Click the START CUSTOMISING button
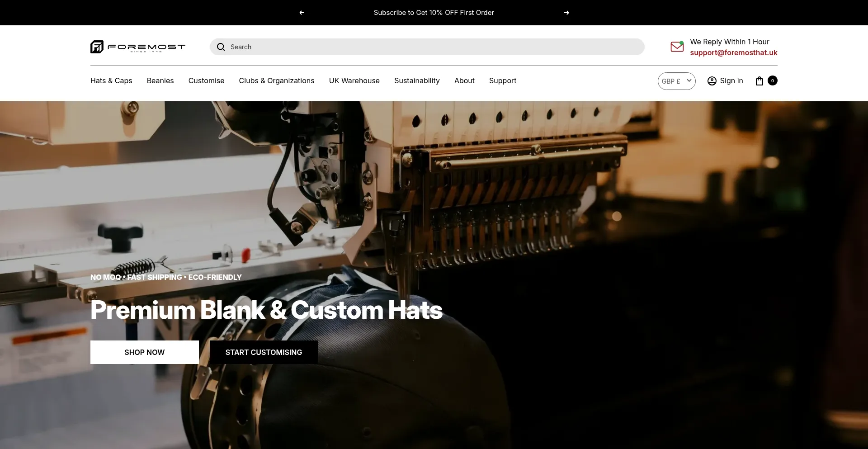Screen dimensions: 868x449 264,352
